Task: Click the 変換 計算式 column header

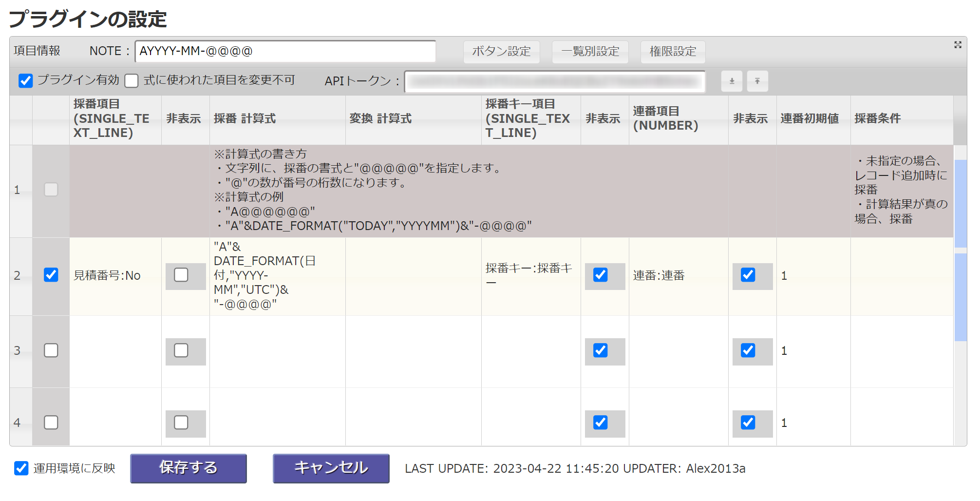Action: (414, 120)
